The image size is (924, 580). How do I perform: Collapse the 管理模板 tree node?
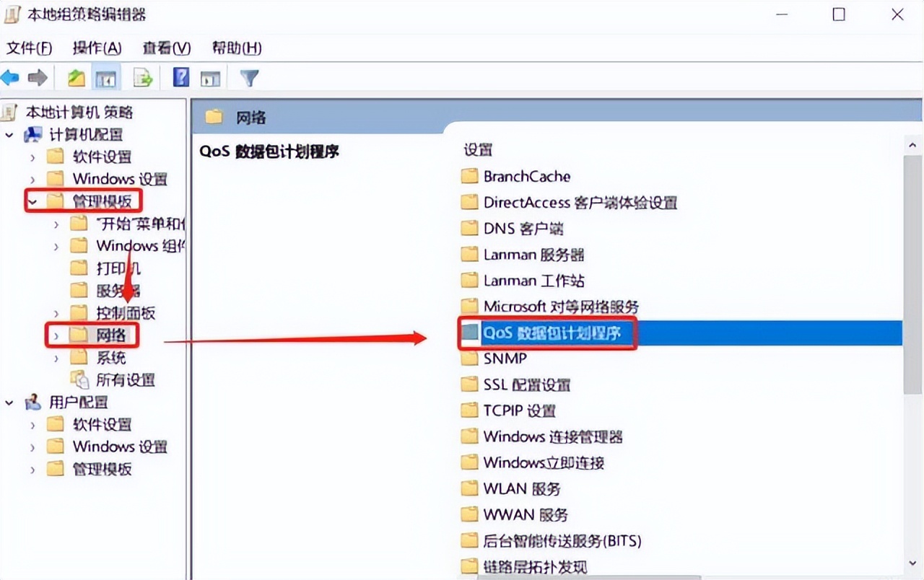tap(34, 201)
